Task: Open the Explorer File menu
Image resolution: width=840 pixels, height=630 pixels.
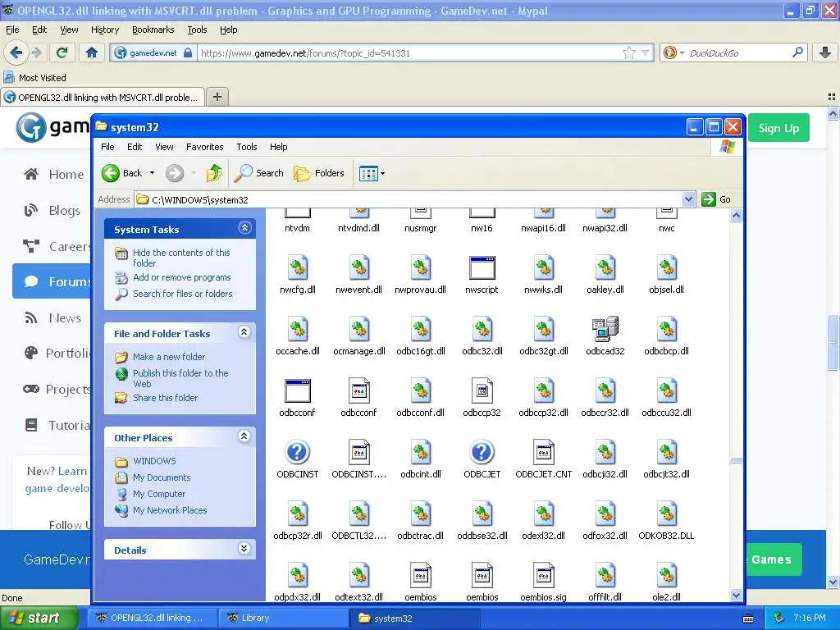Action: point(107,147)
